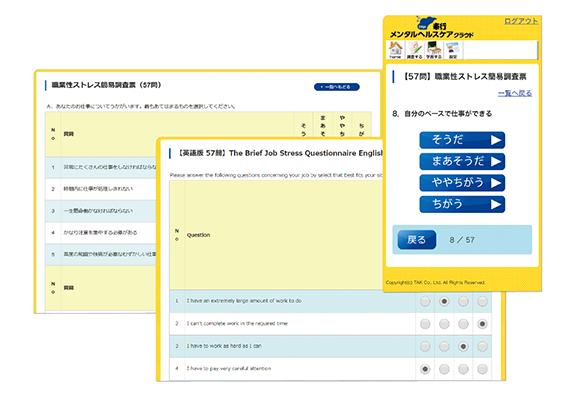This screenshot has width=575, height=396.
Task: Select third radio for 'work as hard as I can'
Action: coord(463,346)
